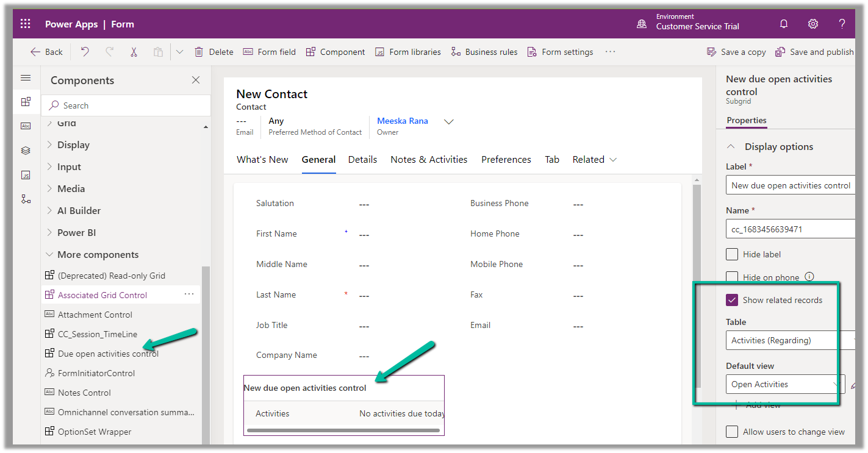Click the Business rules button
This screenshot has width=868, height=453.
[x=484, y=52]
